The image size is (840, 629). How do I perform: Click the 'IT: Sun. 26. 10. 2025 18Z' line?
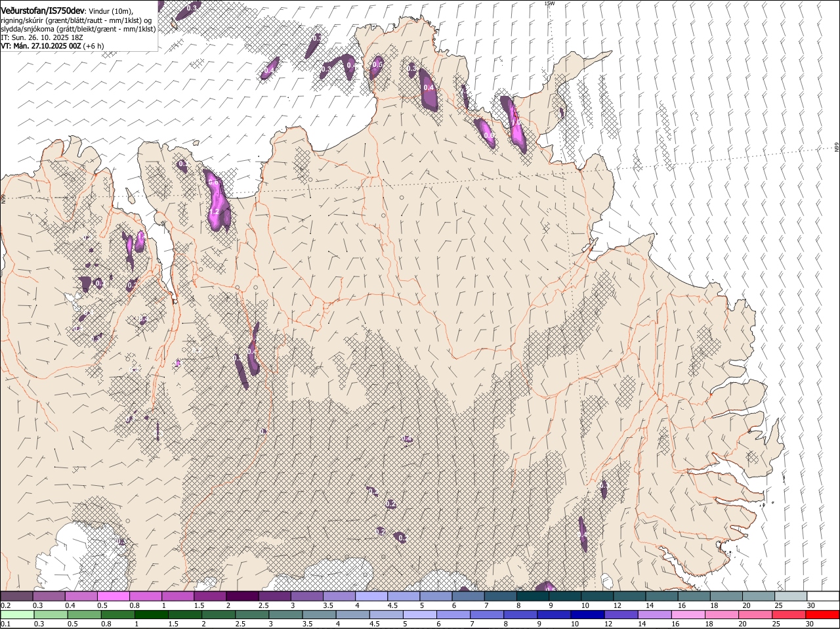click(x=42, y=37)
